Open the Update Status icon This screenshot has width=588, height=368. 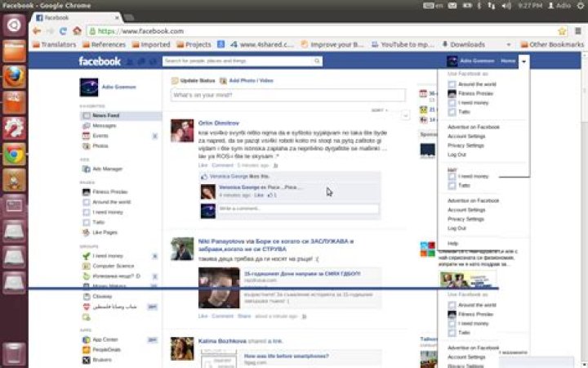click(x=175, y=81)
